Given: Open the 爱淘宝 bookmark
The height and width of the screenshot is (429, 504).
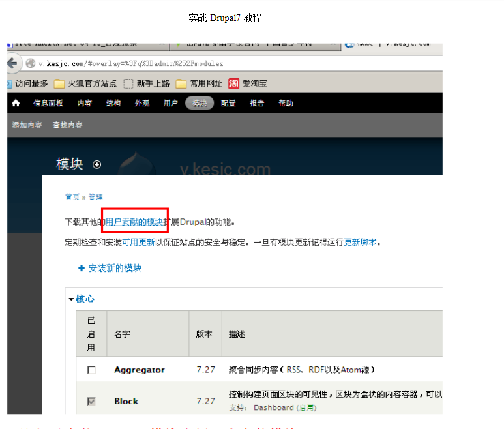Looking at the screenshot, I should [248, 83].
